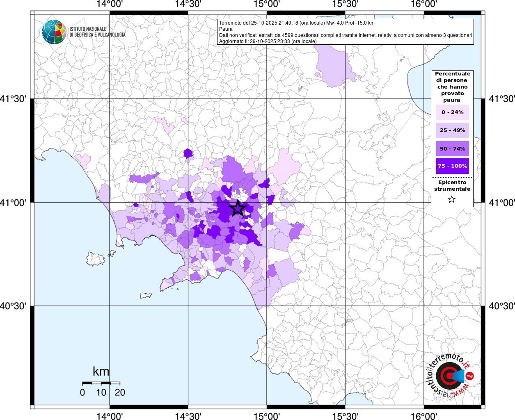The height and width of the screenshot is (420, 515).
Task: Click the 'Epicentro strumentale' legend label
Action: [452, 186]
